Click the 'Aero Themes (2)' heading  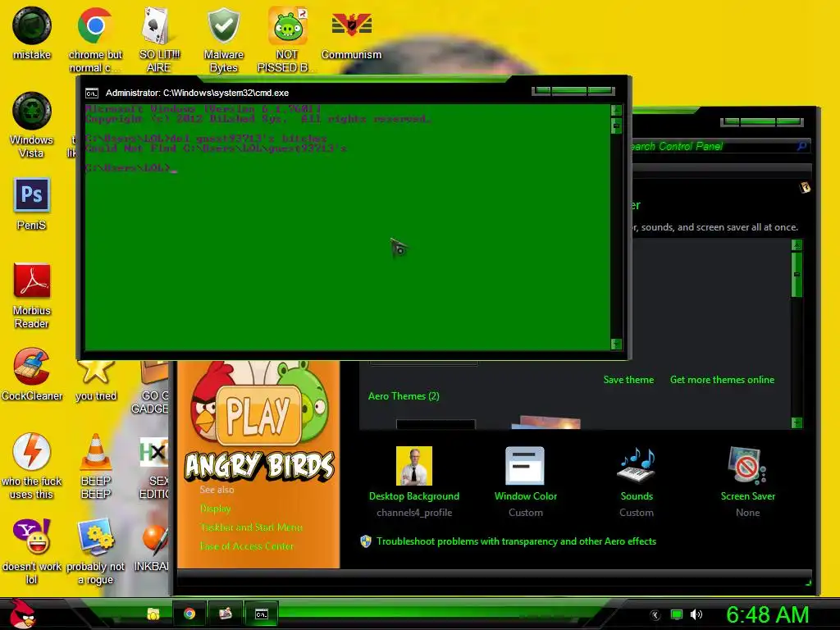click(404, 396)
